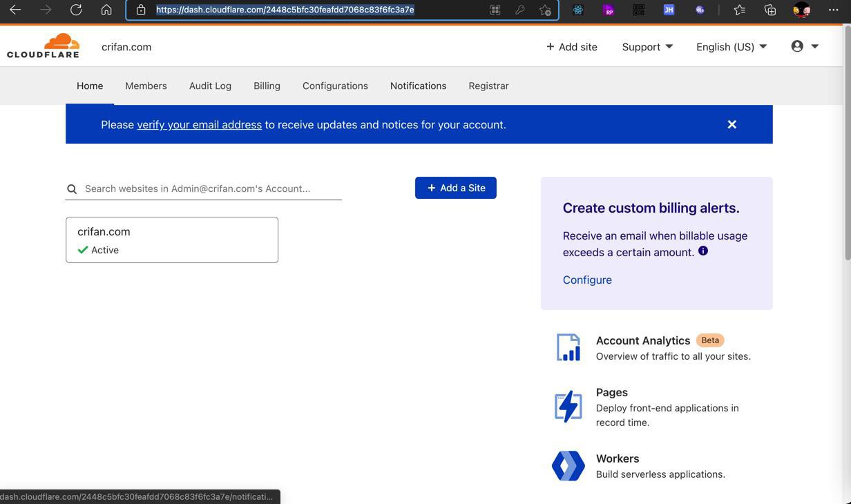Open the browser favorites list icon
The image size is (851, 504).
[740, 10]
